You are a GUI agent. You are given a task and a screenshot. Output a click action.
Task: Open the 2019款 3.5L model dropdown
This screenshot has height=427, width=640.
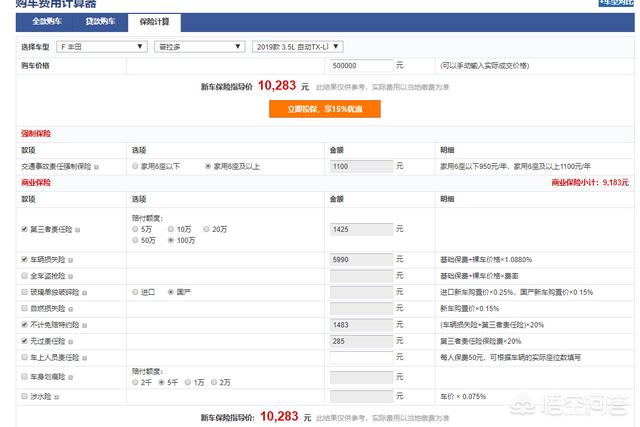pyautogui.click(x=298, y=47)
